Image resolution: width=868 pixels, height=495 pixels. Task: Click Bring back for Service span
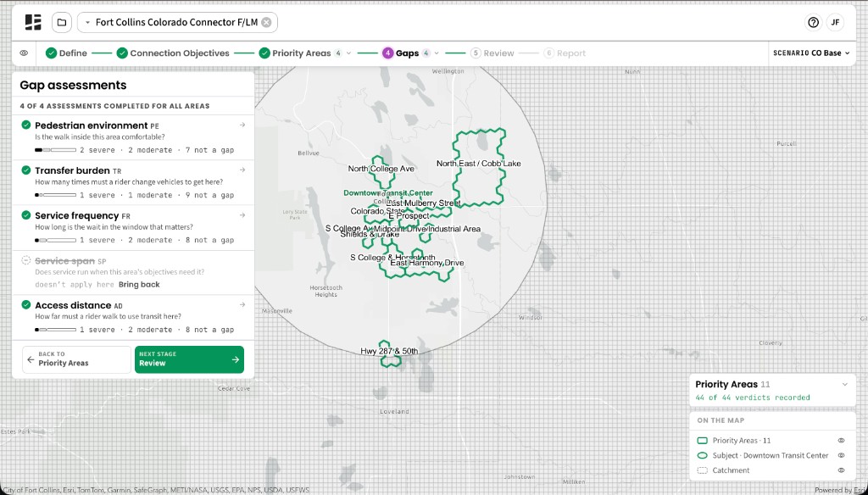click(x=139, y=285)
